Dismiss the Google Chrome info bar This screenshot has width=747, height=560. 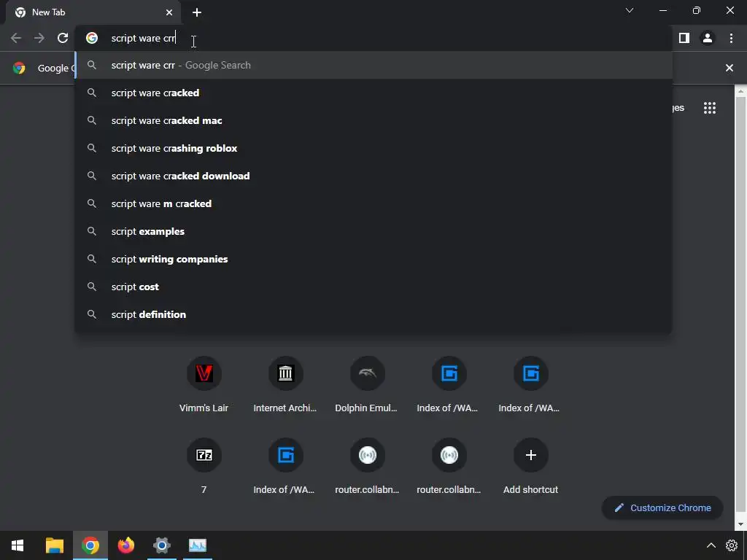click(x=729, y=68)
